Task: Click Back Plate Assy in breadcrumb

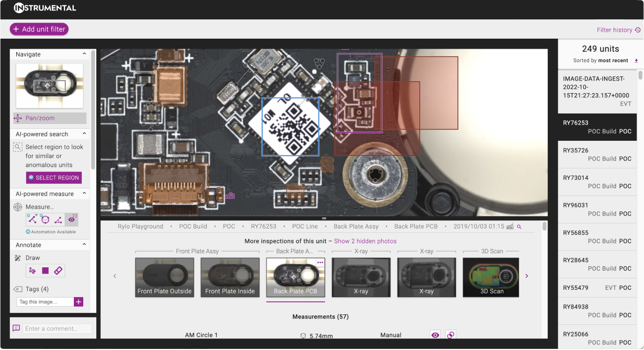Action: pos(356,227)
